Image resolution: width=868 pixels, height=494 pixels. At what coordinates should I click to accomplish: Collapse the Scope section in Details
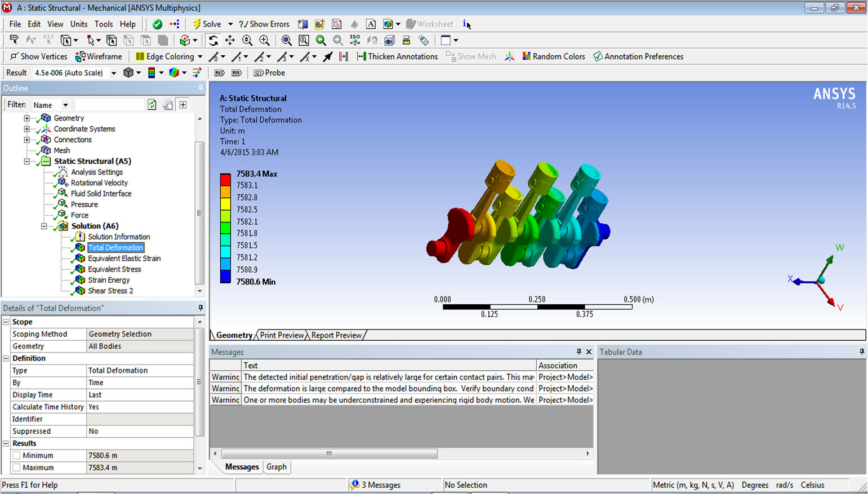6,322
